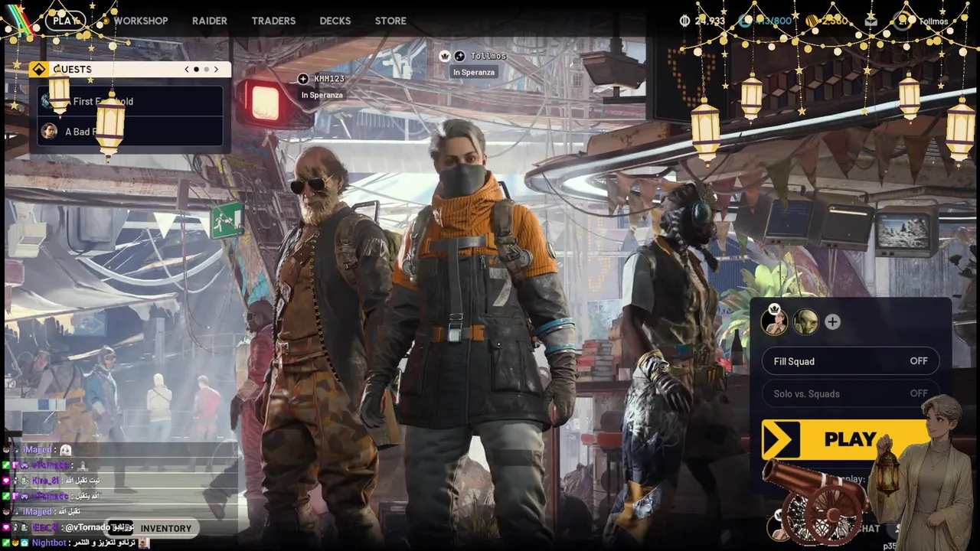Go to next quest page arrow
This screenshot has width=980, height=551.
pyautogui.click(x=216, y=69)
